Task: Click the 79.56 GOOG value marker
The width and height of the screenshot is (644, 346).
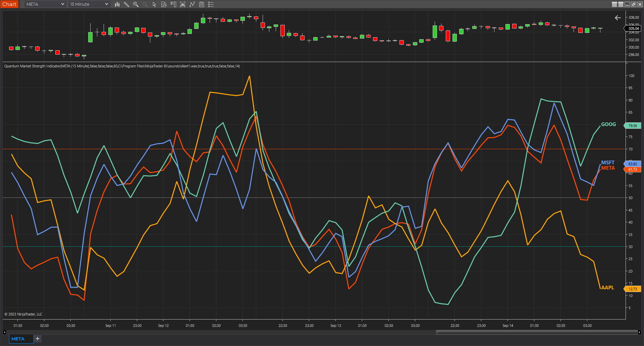Action: [633, 126]
